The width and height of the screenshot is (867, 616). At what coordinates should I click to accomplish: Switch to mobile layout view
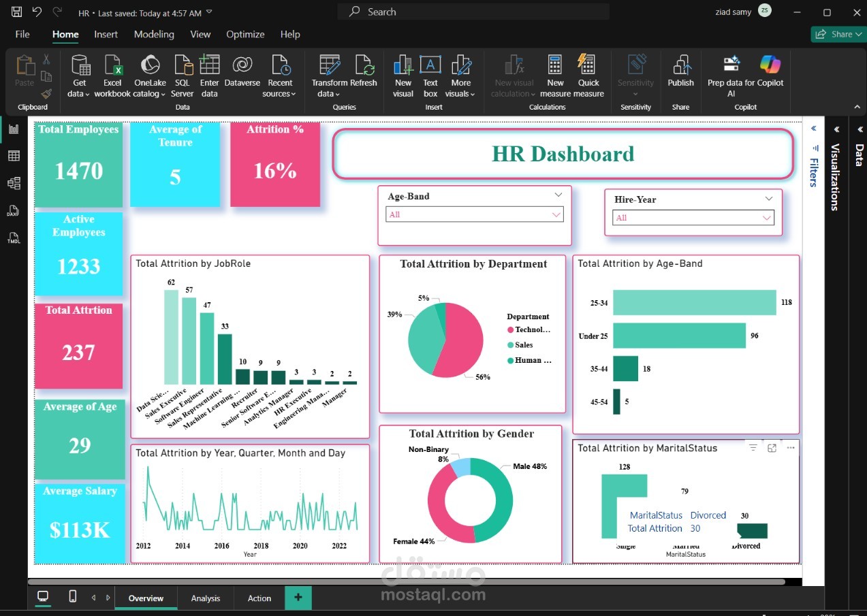tap(73, 597)
